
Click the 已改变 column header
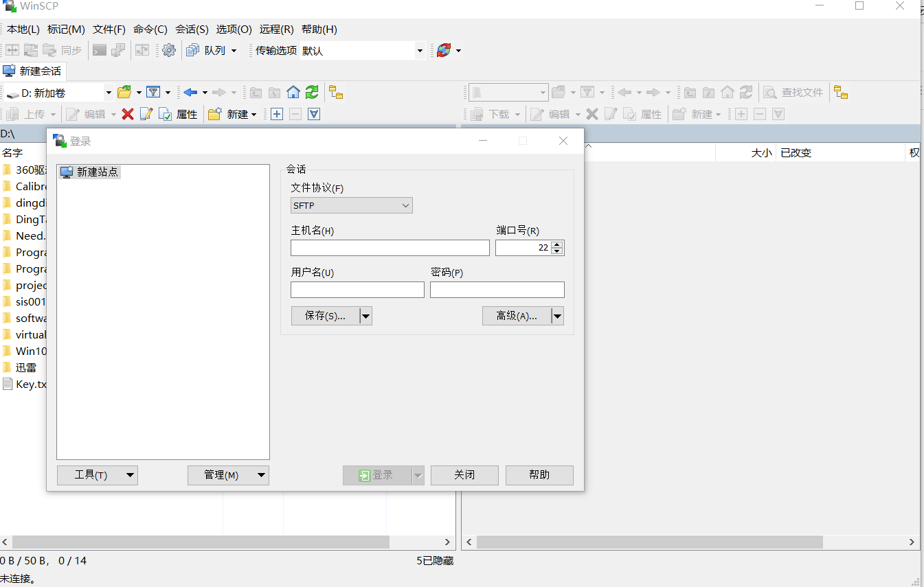[x=841, y=152]
